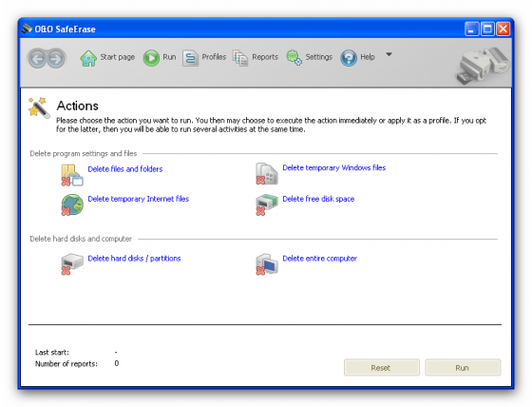This screenshot has height=407, width=532.
Task: Close the O&O SafeErase window
Action: tap(503, 29)
